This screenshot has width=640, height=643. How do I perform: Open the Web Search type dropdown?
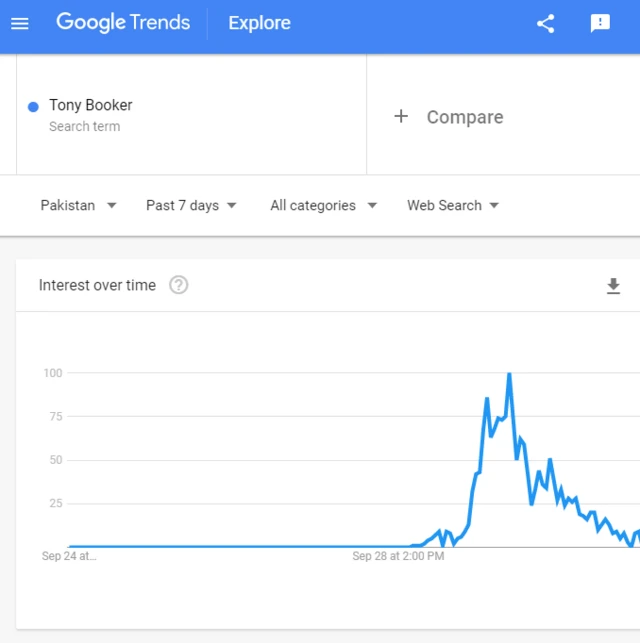coord(453,205)
